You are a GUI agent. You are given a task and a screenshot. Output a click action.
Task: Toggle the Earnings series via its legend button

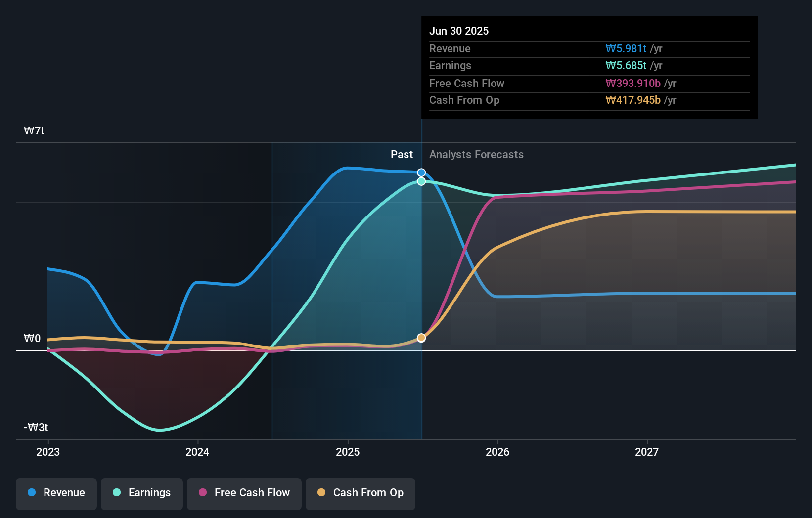(142, 493)
